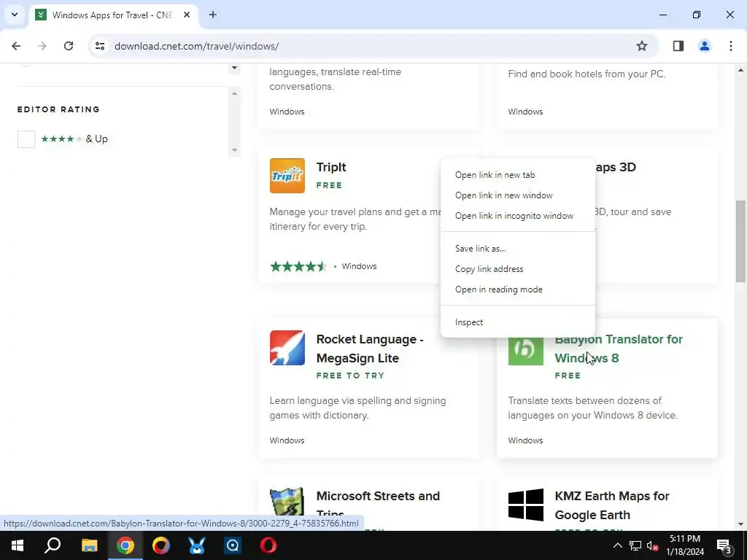Open the Chrome three-dot menu
The height and width of the screenshot is (560, 747).
(731, 46)
